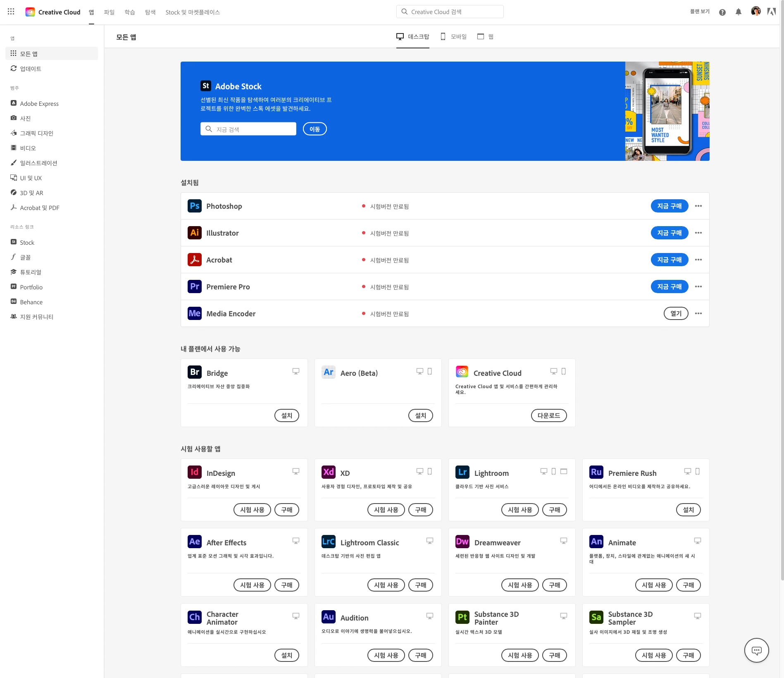Viewport: 784px width, 678px height.
Task: Open the chat support bubble icon
Action: 757,650
